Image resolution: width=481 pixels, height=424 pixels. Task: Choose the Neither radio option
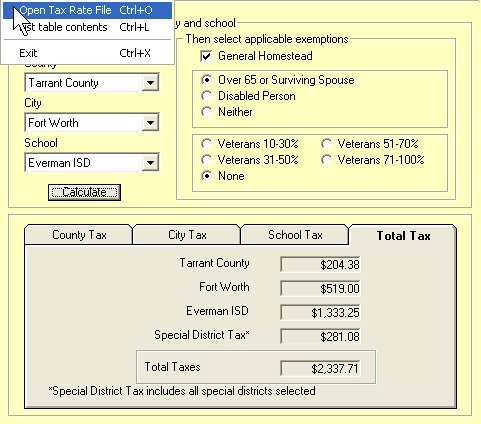click(207, 112)
